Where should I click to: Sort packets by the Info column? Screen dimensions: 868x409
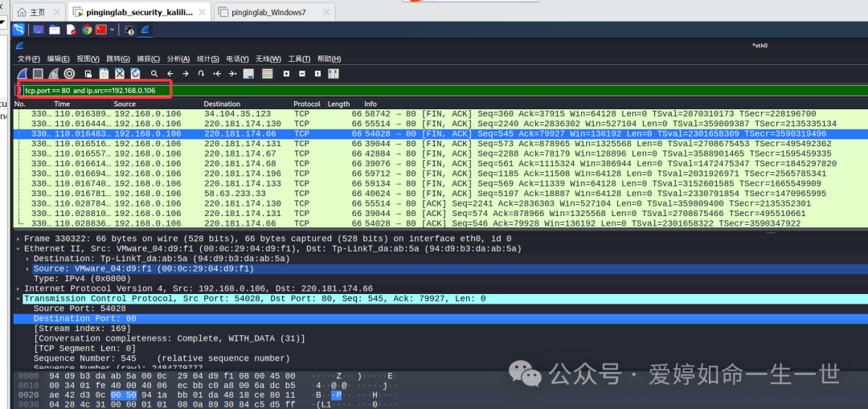click(x=615, y=104)
